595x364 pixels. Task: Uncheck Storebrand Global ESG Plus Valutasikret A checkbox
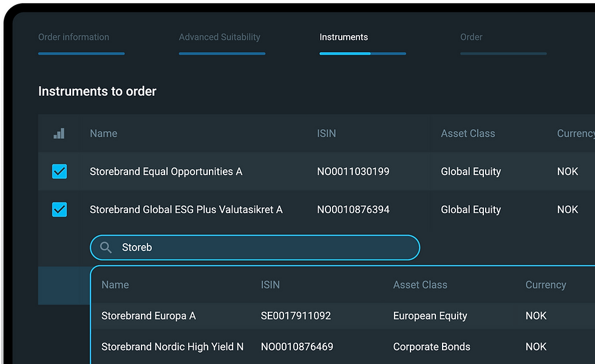click(x=59, y=209)
